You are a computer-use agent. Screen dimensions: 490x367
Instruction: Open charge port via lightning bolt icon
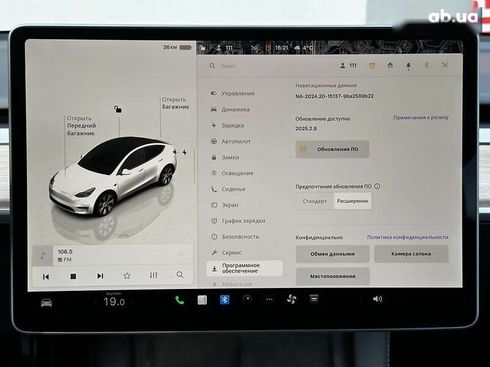[x=184, y=152]
